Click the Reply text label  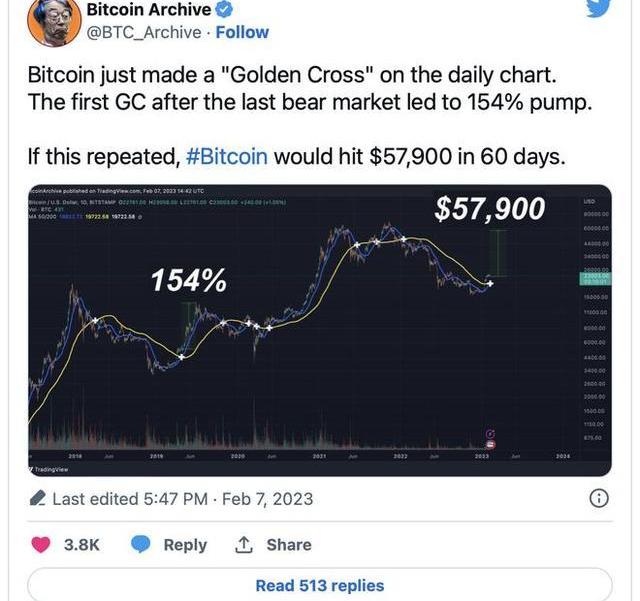tap(185, 545)
